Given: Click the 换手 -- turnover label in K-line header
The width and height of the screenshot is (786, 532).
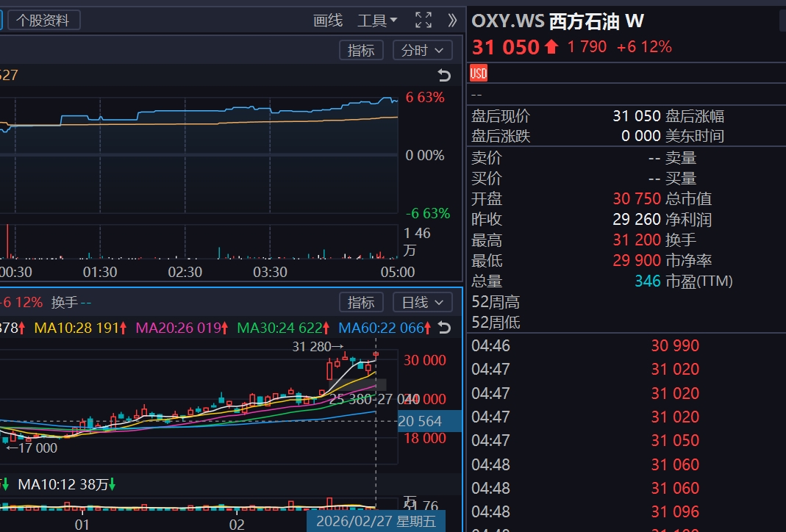Looking at the screenshot, I should point(71,303).
